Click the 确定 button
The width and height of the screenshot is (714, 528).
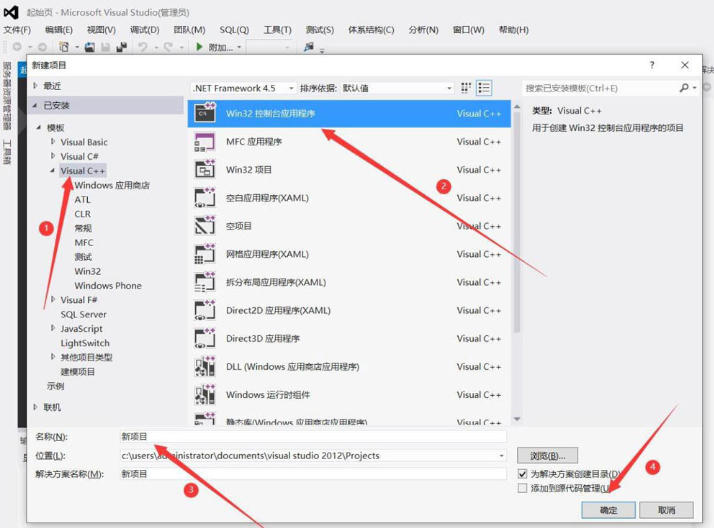608,510
